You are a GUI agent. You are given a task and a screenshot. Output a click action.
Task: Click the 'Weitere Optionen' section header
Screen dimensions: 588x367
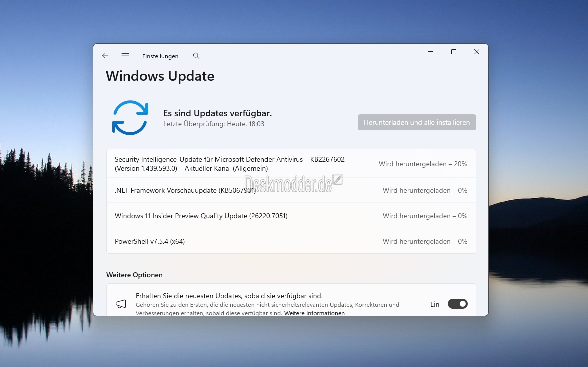pyautogui.click(x=134, y=275)
